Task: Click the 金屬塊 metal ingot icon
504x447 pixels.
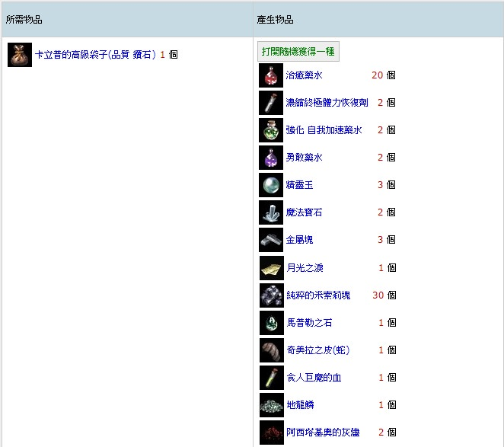Action: [271, 240]
